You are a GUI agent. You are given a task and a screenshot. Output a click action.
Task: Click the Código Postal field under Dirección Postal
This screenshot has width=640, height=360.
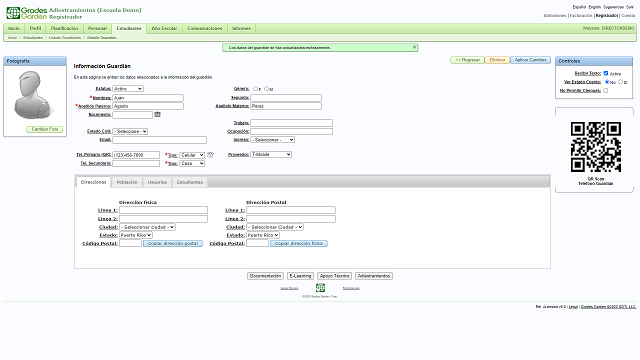258,243
